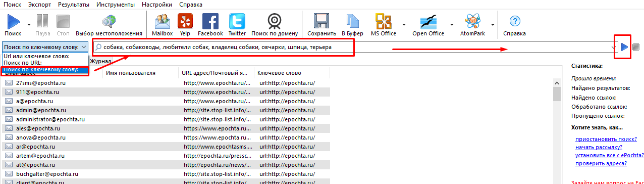Viewport: 644px width, 184px height.
Task: Sort by Имя пользователя column header
Action: pos(141,73)
